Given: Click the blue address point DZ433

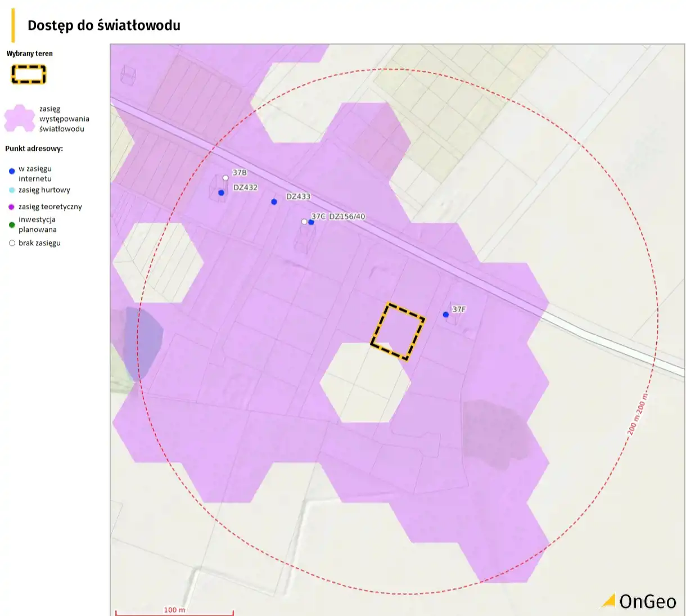Looking at the screenshot, I should [274, 202].
